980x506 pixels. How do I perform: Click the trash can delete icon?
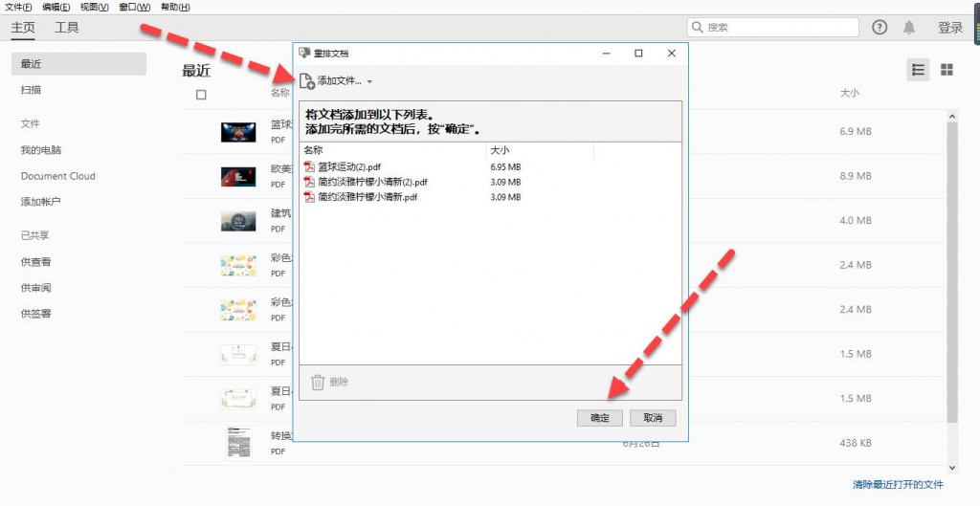coord(318,382)
